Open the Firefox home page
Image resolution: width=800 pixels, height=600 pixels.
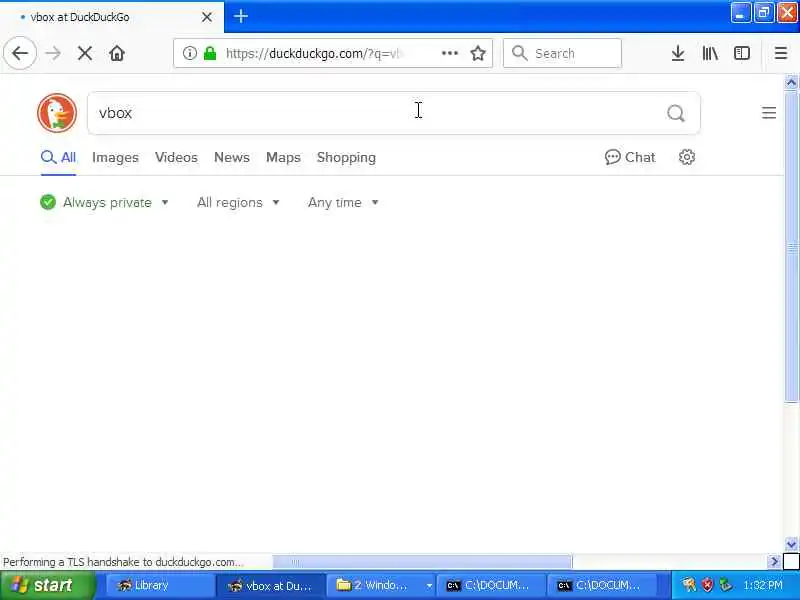tap(117, 53)
